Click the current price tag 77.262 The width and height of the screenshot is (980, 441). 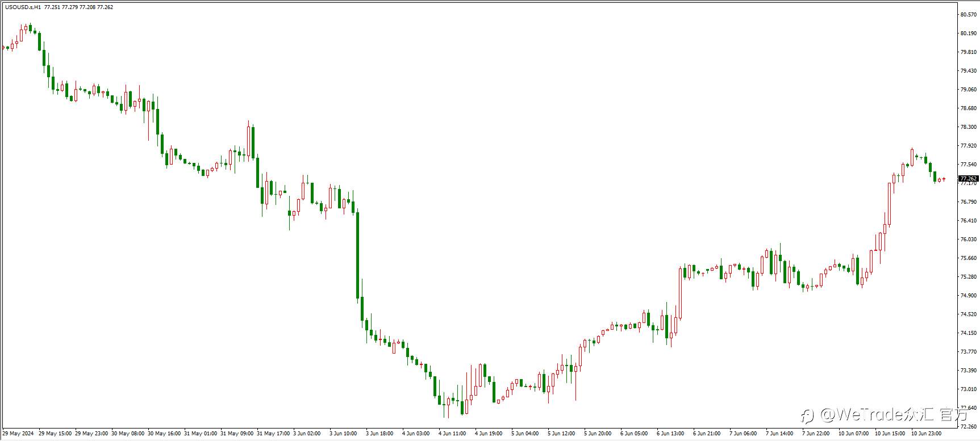(x=968, y=179)
